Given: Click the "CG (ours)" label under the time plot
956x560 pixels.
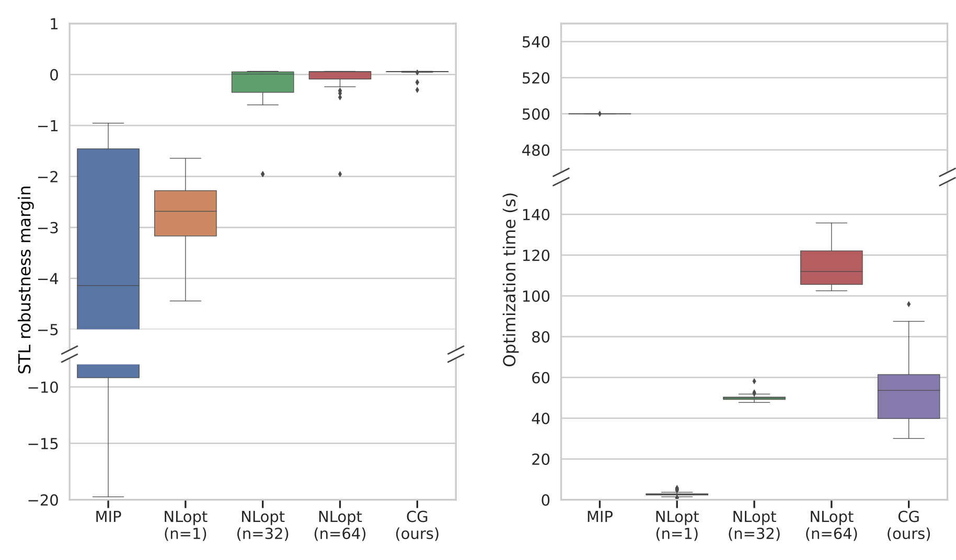Looking at the screenshot, I should pos(908,525).
